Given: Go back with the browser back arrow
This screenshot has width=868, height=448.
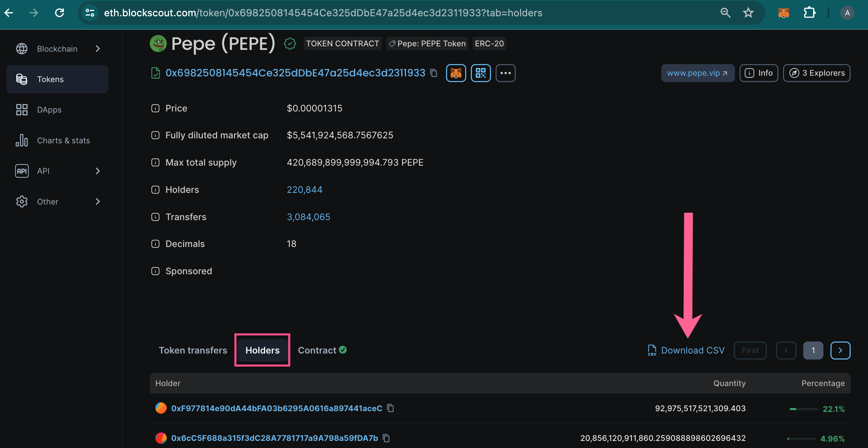Looking at the screenshot, I should click(9, 13).
